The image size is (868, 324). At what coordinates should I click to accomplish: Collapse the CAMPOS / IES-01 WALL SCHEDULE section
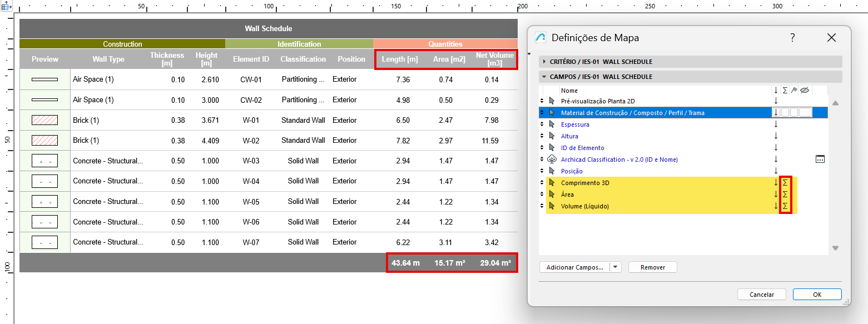tap(545, 77)
